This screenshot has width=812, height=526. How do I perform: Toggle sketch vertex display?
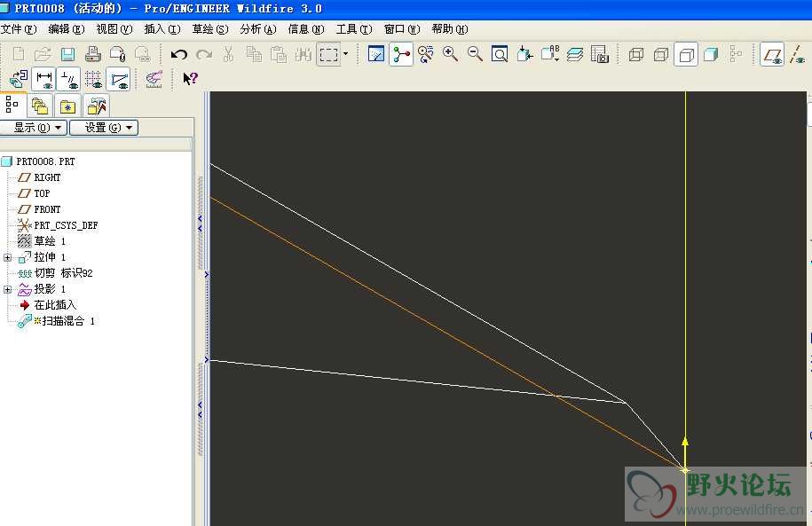(x=119, y=79)
